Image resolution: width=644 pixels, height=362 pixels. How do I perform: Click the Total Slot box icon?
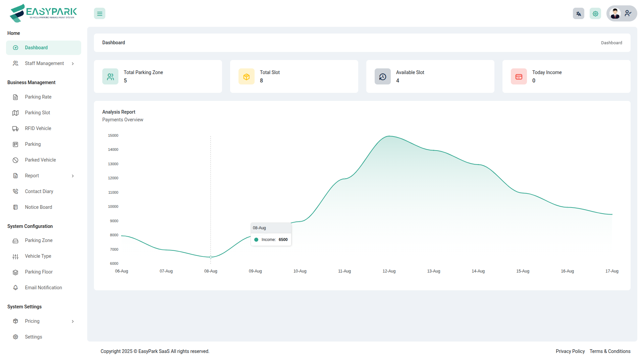pyautogui.click(x=247, y=77)
